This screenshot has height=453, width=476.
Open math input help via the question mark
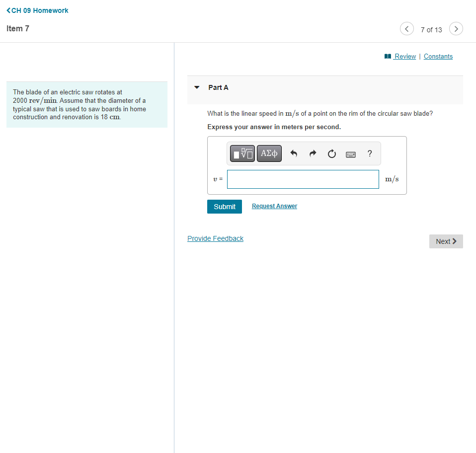point(370,153)
